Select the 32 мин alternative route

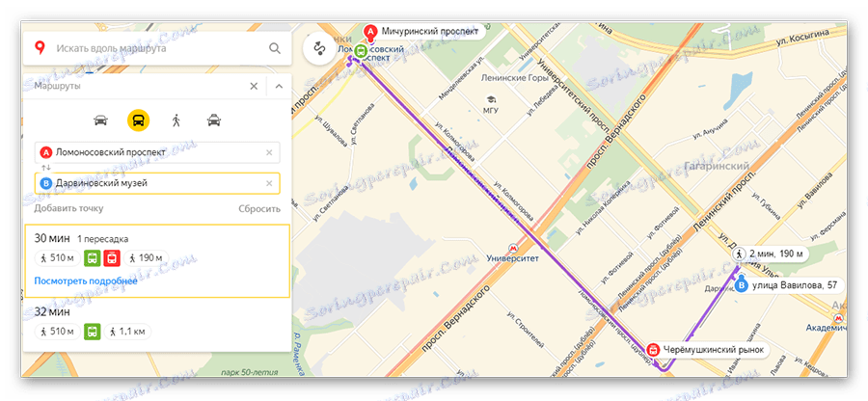157,325
